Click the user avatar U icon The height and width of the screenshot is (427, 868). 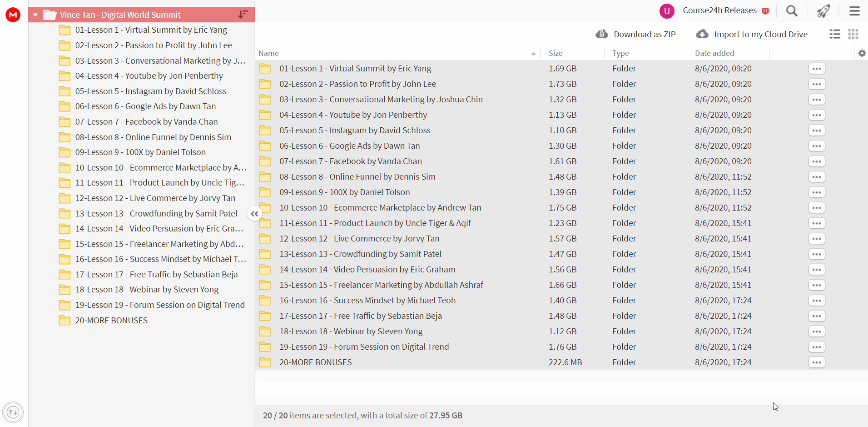(x=667, y=11)
